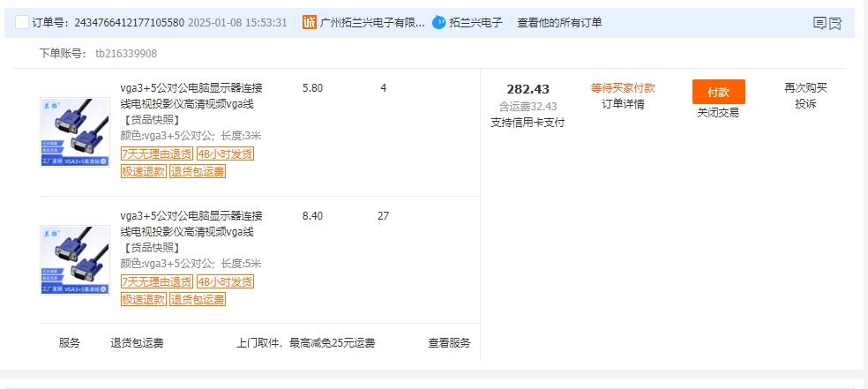Open seller 广州拓兰兴电子有限 link
Viewport: 868px width, 389px height.
pos(372,23)
